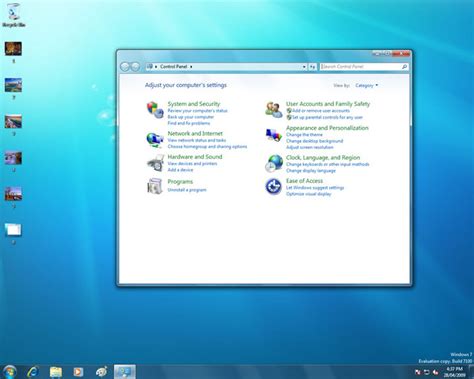Click Choose homegroup and sharing options link
Screen dimensions: 474x379
pos(207,147)
